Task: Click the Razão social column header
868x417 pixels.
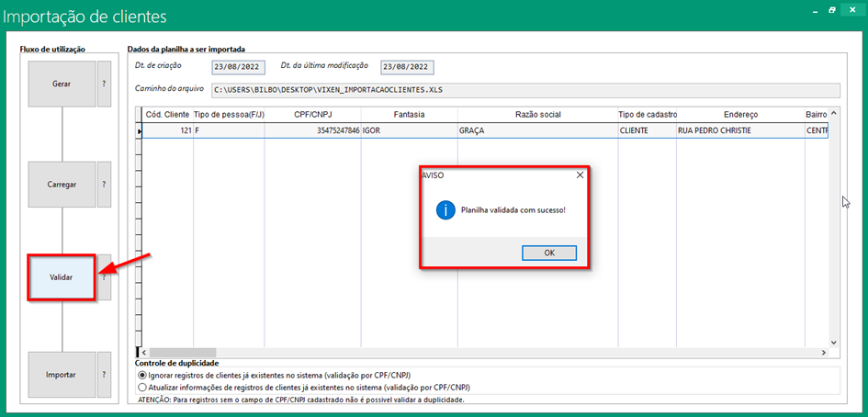Action: click(536, 115)
